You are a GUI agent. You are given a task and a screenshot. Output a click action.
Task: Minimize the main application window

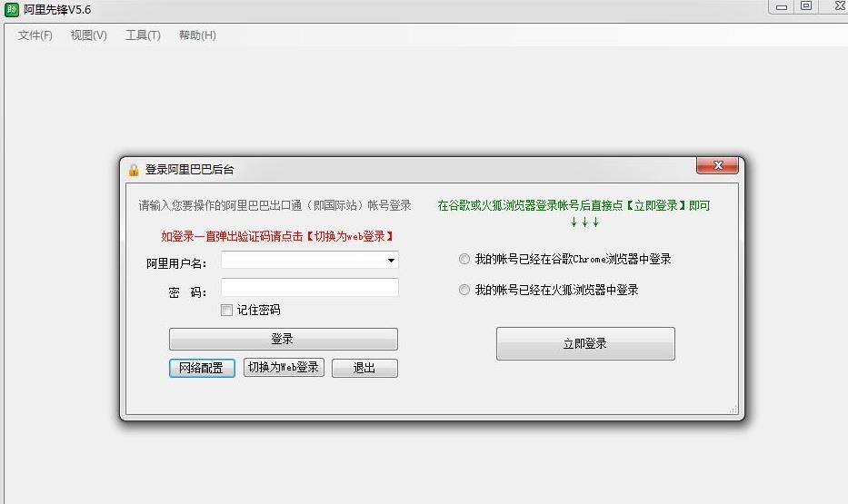pos(783,6)
